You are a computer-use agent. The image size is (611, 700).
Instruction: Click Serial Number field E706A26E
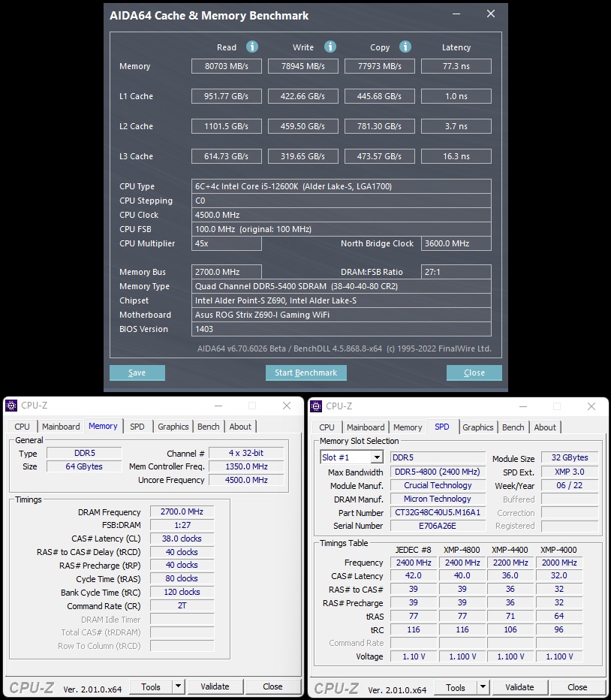pyautogui.click(x=438, y=526)
